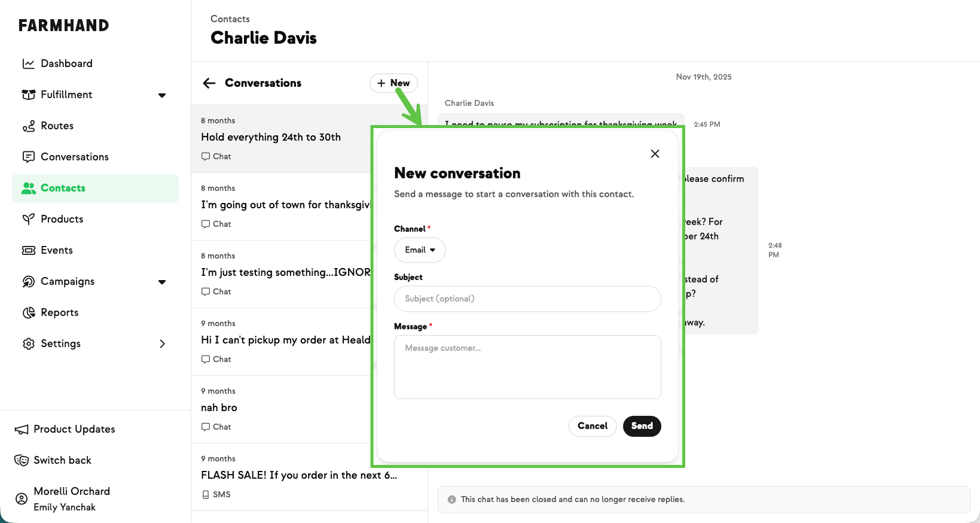Click the Dashboard chart icon
Image resolution: width=980 pixels, height=523 pixels.
coord(28,63)
